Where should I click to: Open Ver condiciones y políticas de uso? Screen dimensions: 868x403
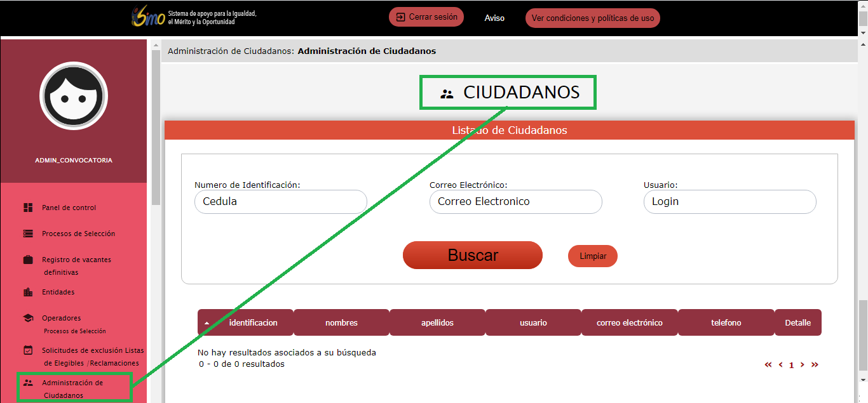click(x=592, y=18)
